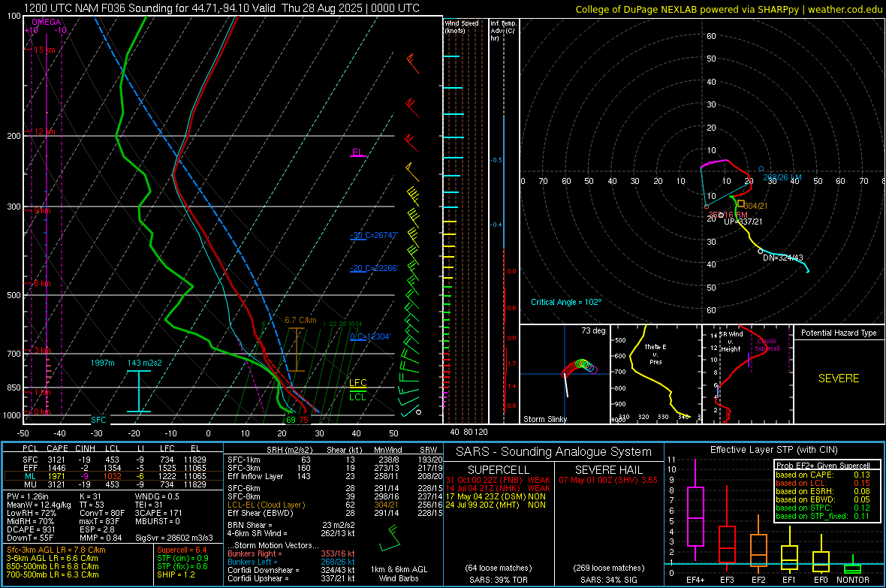Select the "PW = 1.26in" value
Screen dimensions: 886x588
(x=28, y=496)
